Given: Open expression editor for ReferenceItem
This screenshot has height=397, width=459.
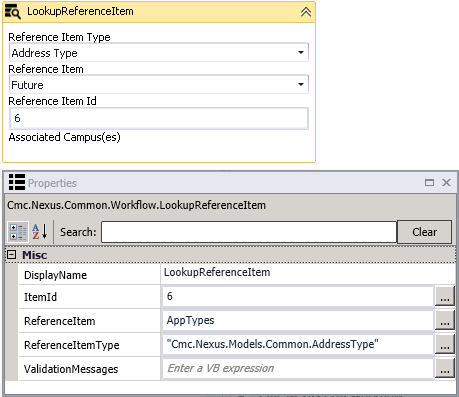Looking at the screenshot, I should click(x=445, y=320).
